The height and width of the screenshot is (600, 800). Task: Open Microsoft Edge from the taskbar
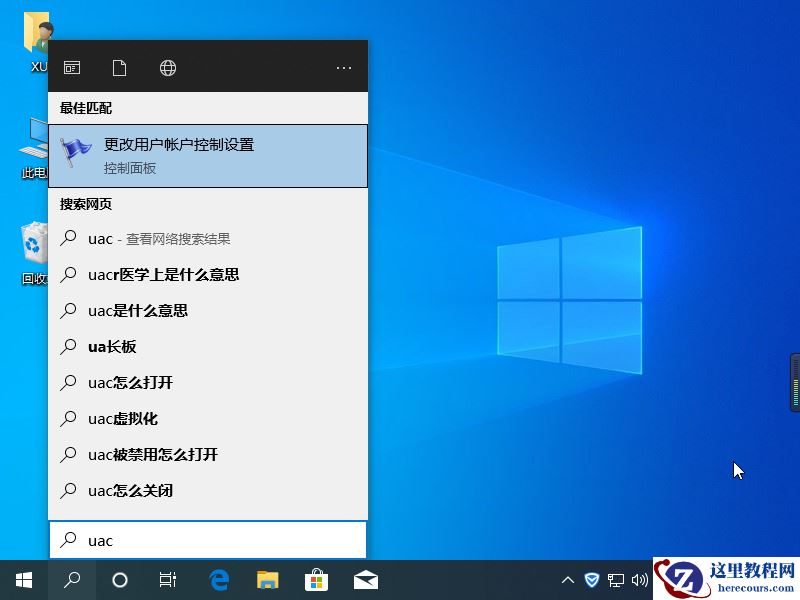tap(218, 580)
